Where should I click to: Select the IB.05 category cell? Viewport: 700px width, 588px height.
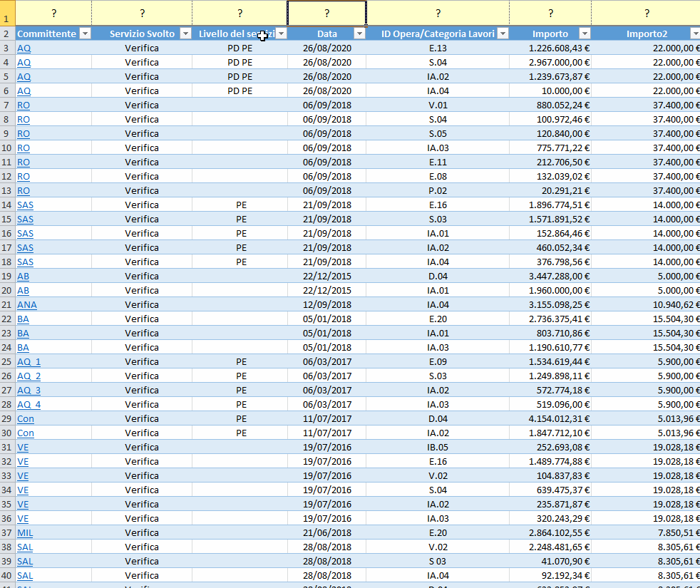[x=438, y=448]
